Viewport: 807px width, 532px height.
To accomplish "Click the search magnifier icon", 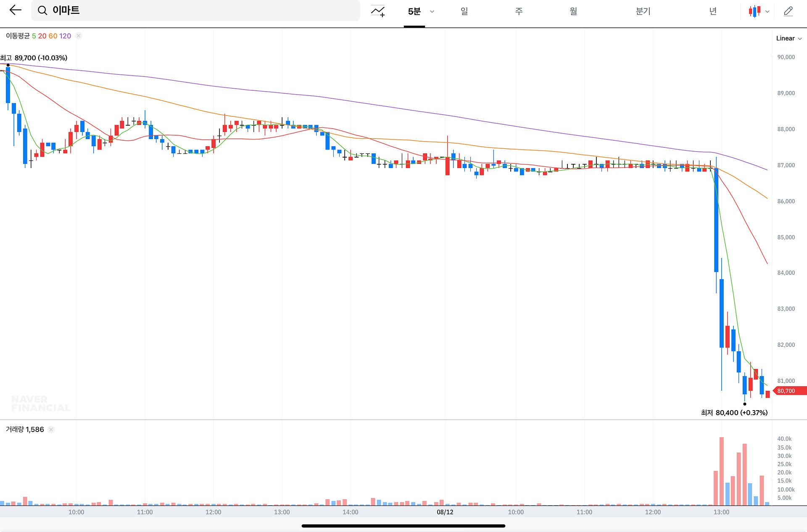I will pos(42,11).
